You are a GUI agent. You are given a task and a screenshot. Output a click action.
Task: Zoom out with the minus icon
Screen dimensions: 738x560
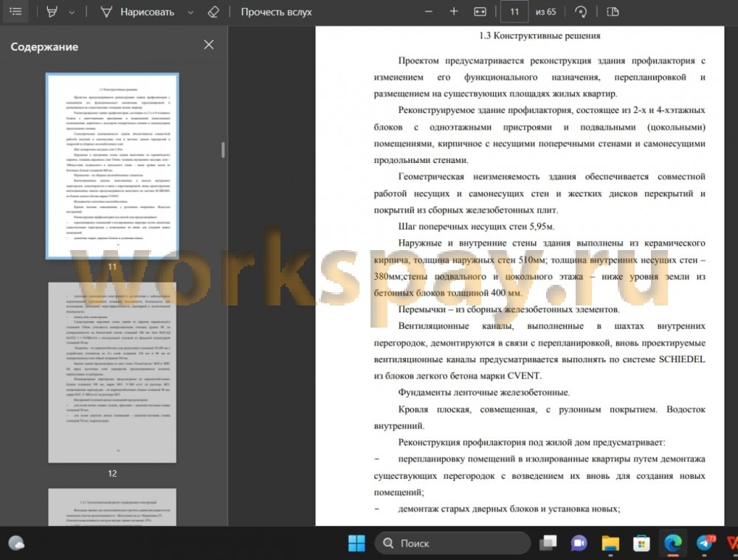[x=428, y=12]
